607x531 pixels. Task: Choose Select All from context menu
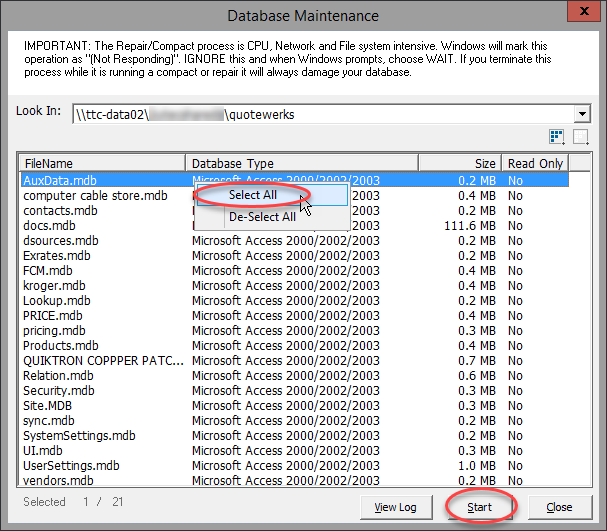[x=272, y=195]
